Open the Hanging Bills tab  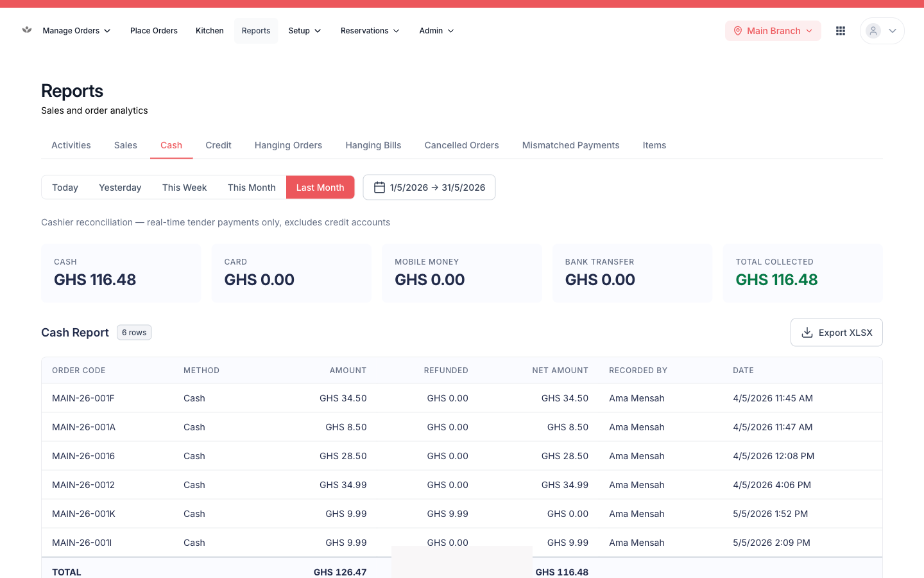point(373,145)
